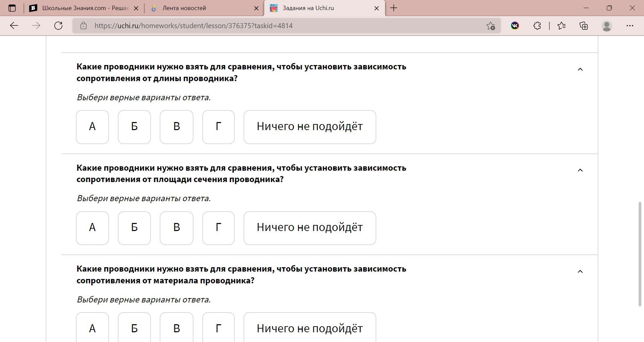View site information lock icon
644x342 pixels.
pyautogui.click(x=84, y=26)
